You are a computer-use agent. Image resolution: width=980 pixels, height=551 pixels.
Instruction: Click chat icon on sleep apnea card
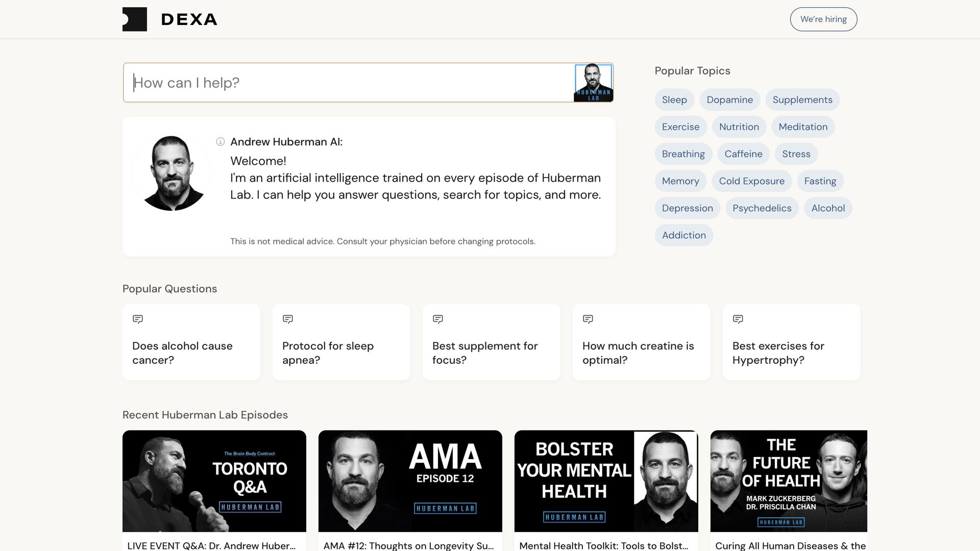[288, 319]
